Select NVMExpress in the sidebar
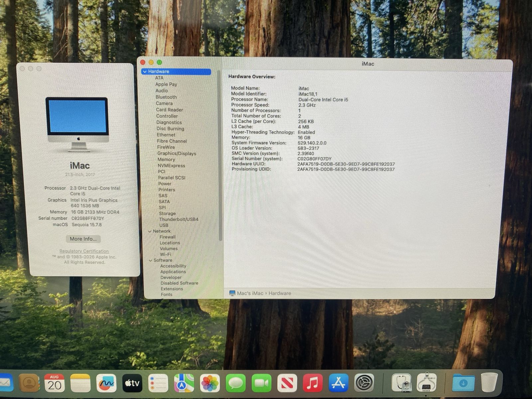532x399 pixels. click(172, 166)
